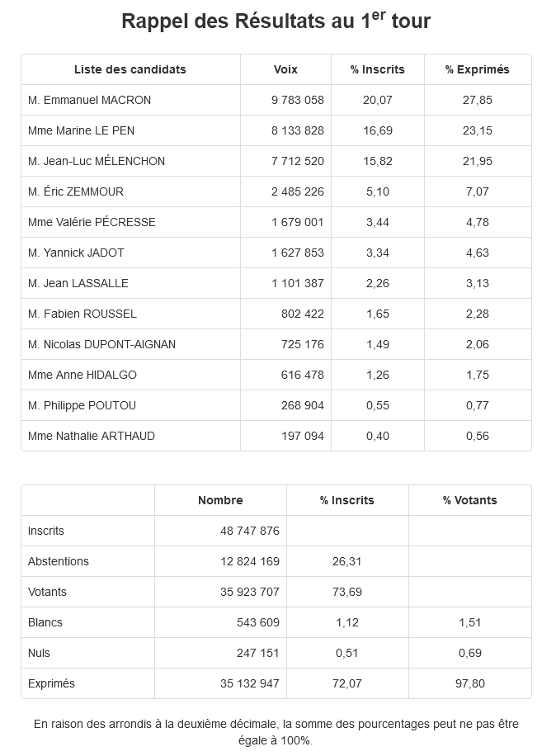Select the 'Abstentions' row label
Viewport: 556px width, 756px height.
pyautogui.click(x=59, y=561)
